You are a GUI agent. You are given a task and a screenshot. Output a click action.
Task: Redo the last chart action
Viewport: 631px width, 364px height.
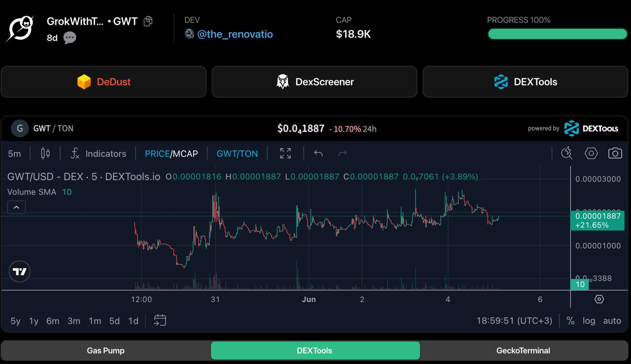tap(343, 153)
